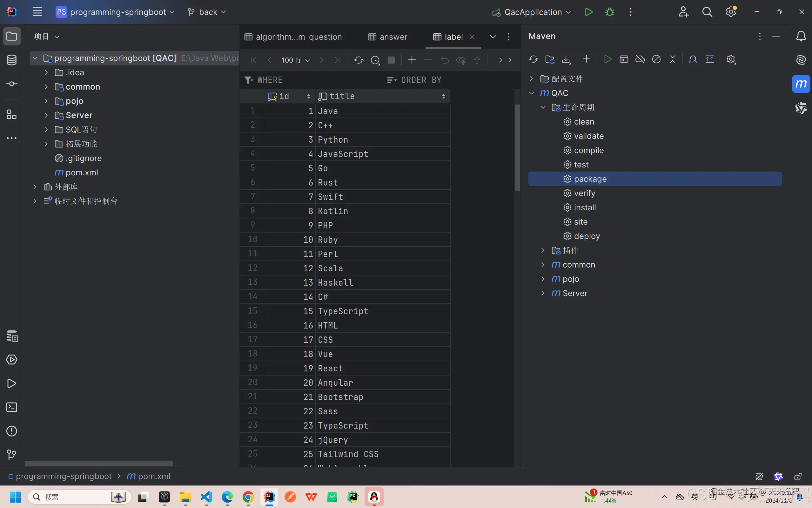Viewport: 812px width, 508px height.
Task: Open the Terminal tool window icon
Action: tap(12, 407)
